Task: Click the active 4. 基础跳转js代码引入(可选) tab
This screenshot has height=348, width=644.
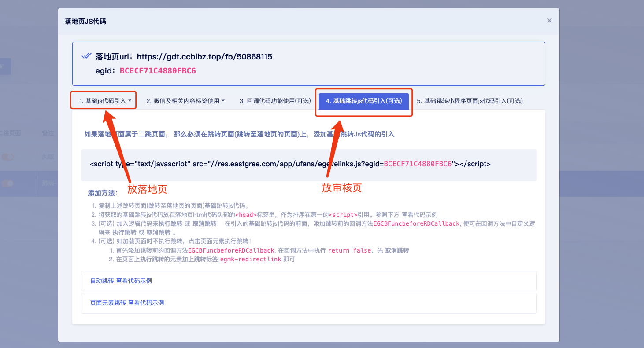Action: tap(364, 101)
